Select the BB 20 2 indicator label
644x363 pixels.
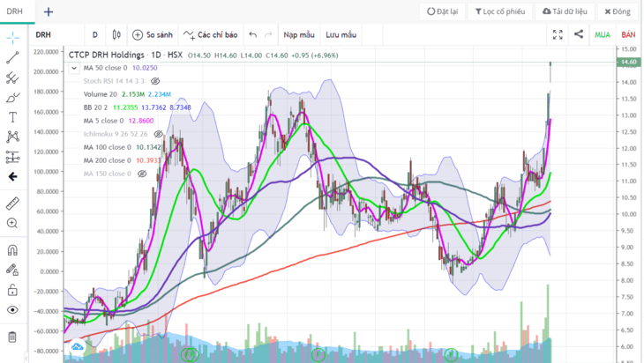point(96,107)
